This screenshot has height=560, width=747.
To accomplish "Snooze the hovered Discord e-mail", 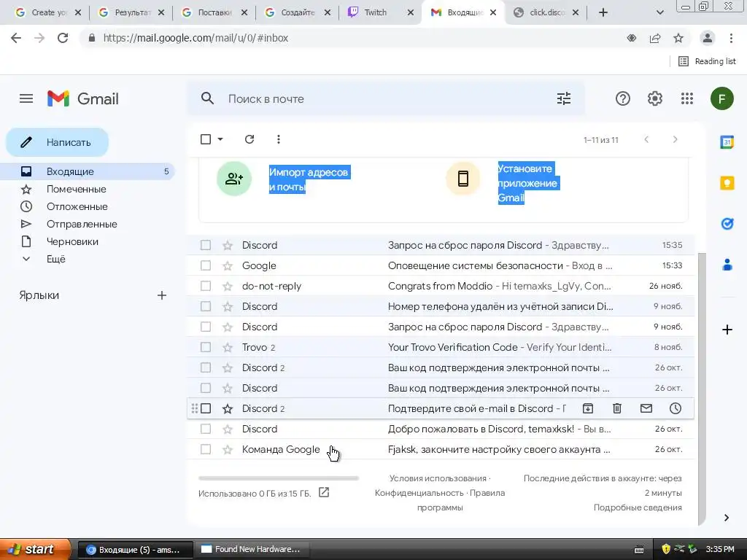I will click(675, 408).
